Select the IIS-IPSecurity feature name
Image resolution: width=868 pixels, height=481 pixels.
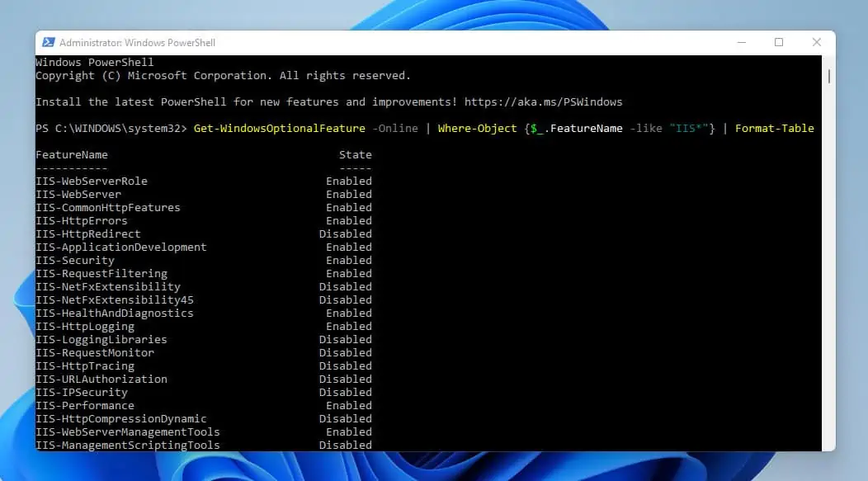82,393
